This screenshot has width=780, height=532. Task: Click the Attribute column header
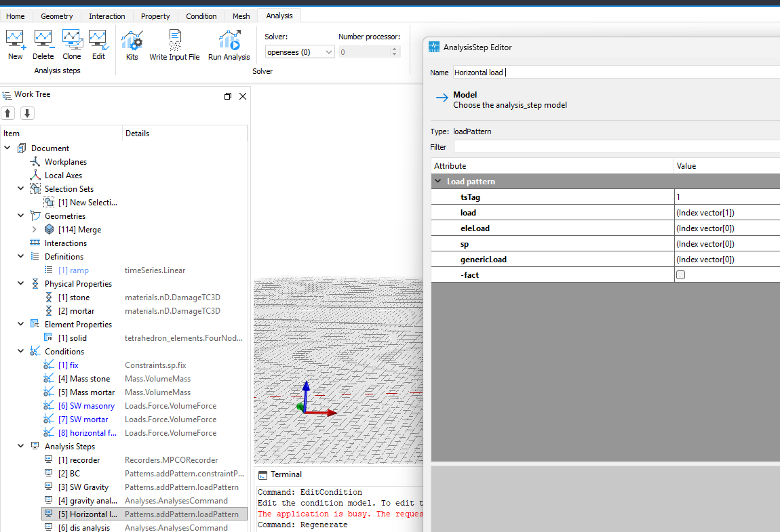552,165
